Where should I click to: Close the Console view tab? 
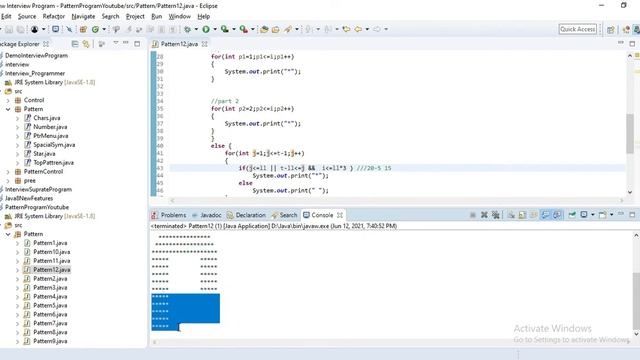pos(340,215)
